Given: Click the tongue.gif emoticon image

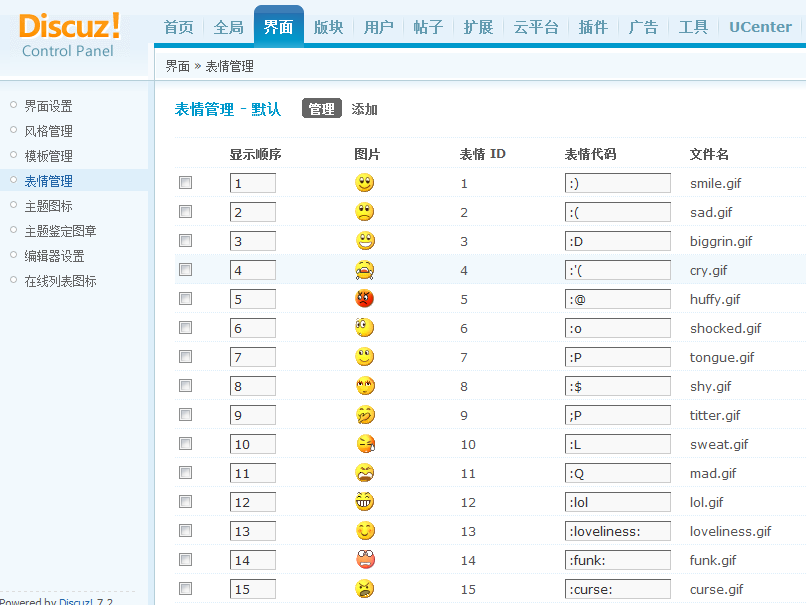Looking at the screenshot, I should tap(364, 357).
